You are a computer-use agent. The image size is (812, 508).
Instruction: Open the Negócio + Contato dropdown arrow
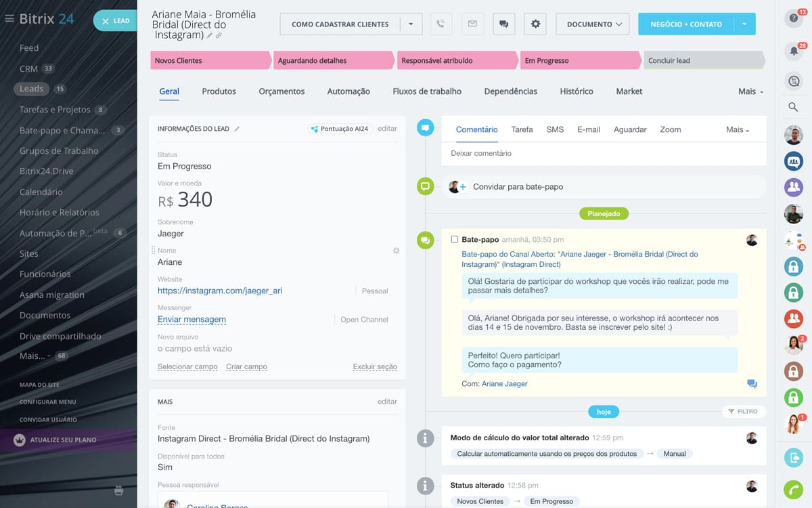coord(744,24)
